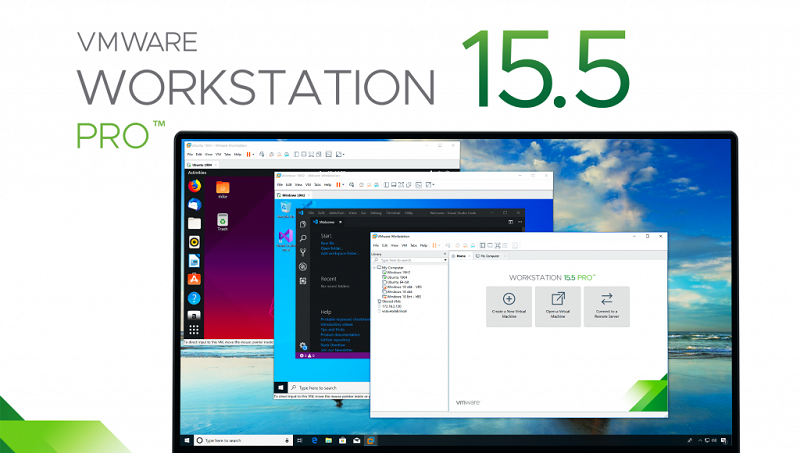Viewport: 800px width, 453px height.
Task: Open Microsoft Edge on host taskbar
Action: point(314,440)
